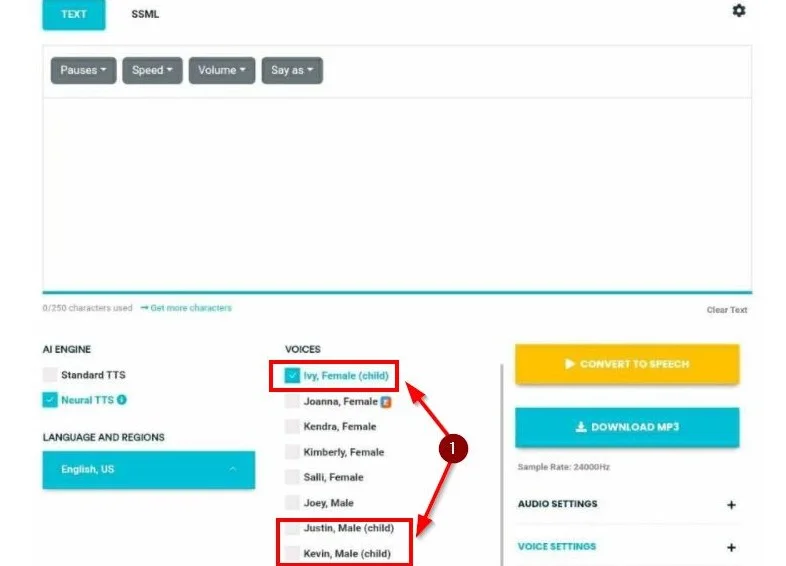Select the Kendra, Female voice
The height and width of the screenshot is (566, 786).
[292, 427]
